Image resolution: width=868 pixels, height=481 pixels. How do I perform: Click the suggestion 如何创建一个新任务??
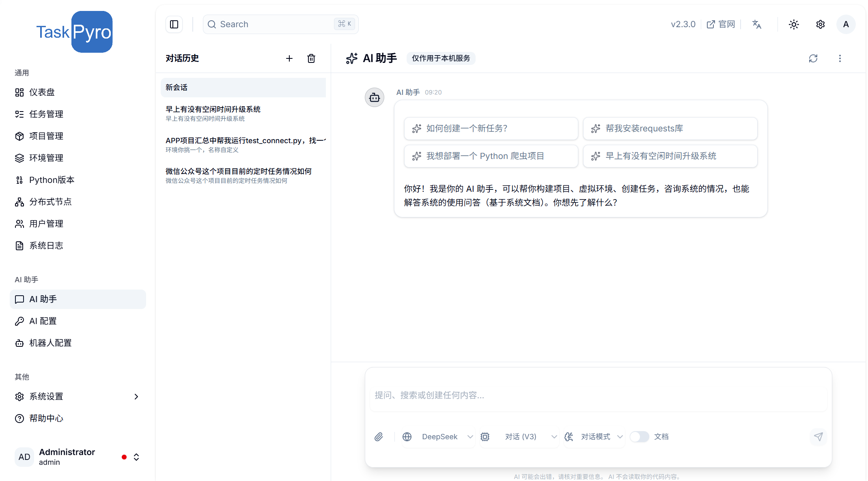[491, 129]
